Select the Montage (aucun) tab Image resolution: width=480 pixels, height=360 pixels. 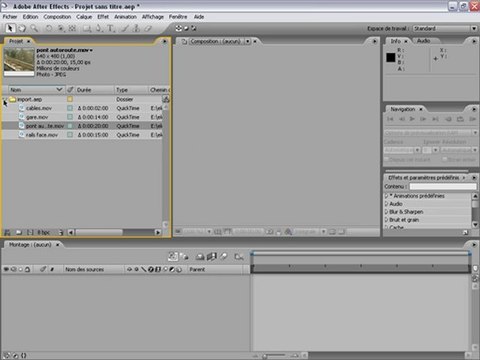point(30,245)
